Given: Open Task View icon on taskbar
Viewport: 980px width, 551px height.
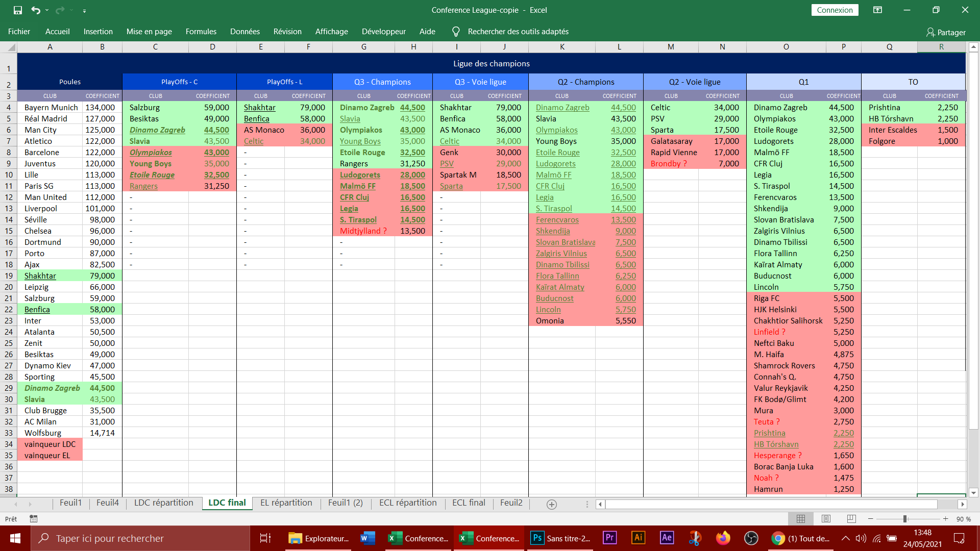Looking at the screenshot, I should [265, 538].
